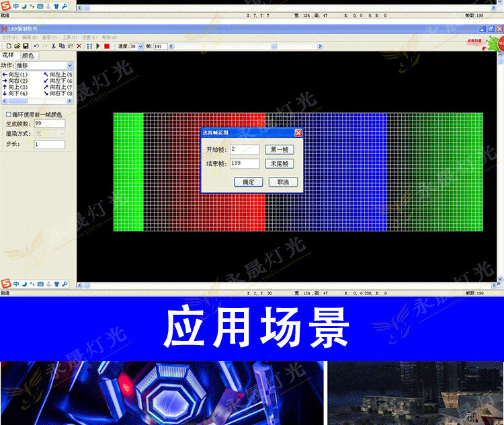
Task: Click canvas vertical scrollbar down arrow
Action: (500, 279)
